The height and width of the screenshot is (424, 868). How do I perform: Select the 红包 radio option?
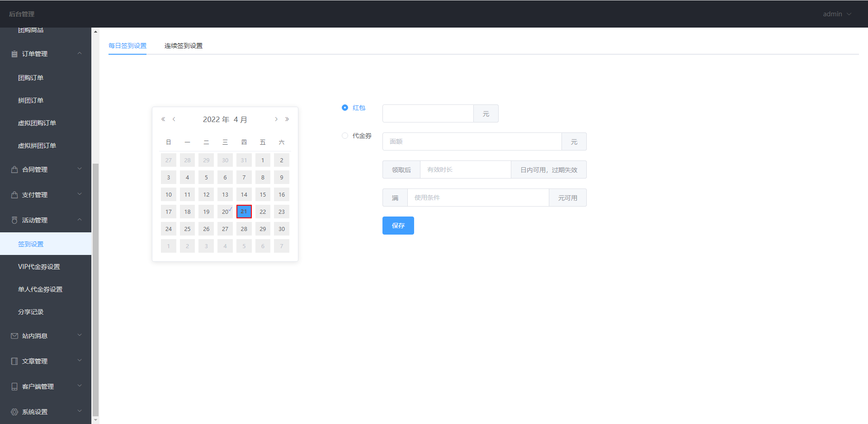(x=345, y=108)
